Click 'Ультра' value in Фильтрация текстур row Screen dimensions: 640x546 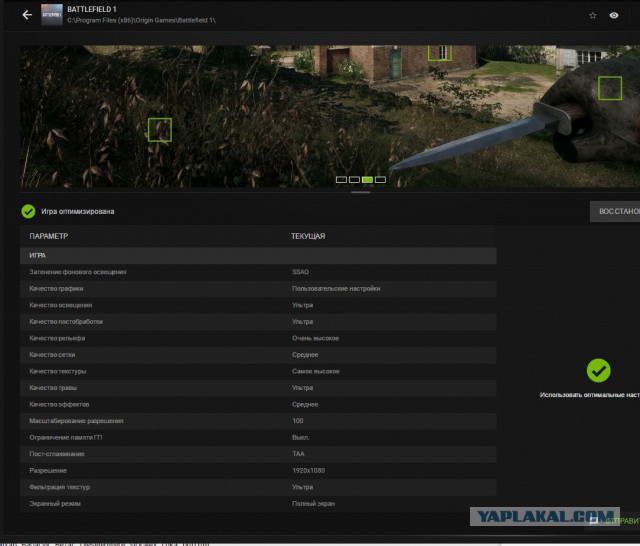[302, 487]
